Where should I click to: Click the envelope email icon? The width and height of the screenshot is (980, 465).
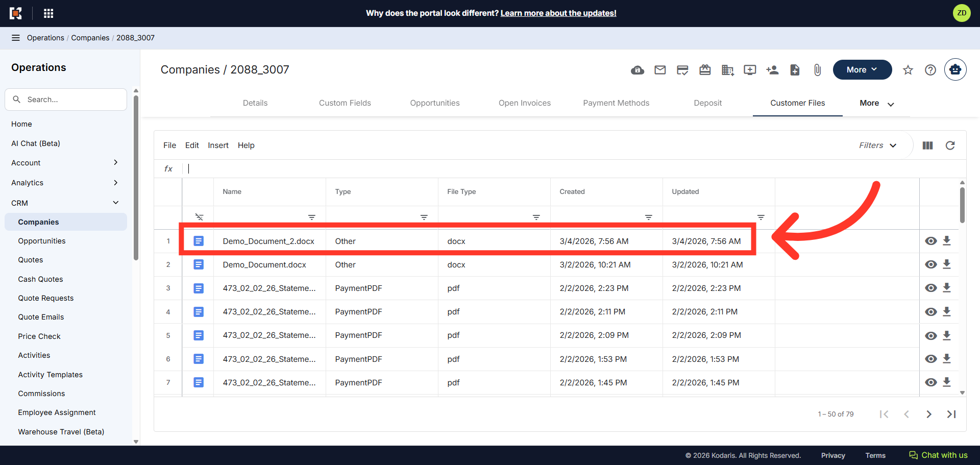[660, 70]
